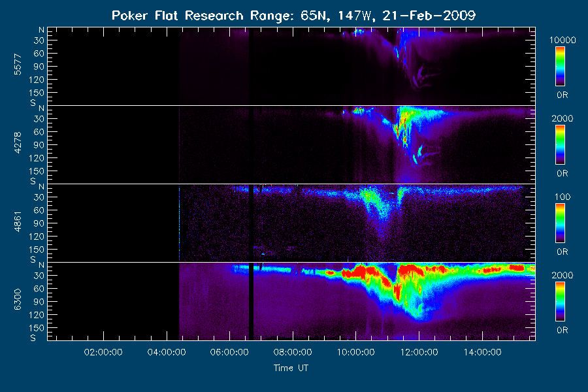Click the 60 tick label of the 4861 panel
Screen dimensions: 588x392
(39, 210)
